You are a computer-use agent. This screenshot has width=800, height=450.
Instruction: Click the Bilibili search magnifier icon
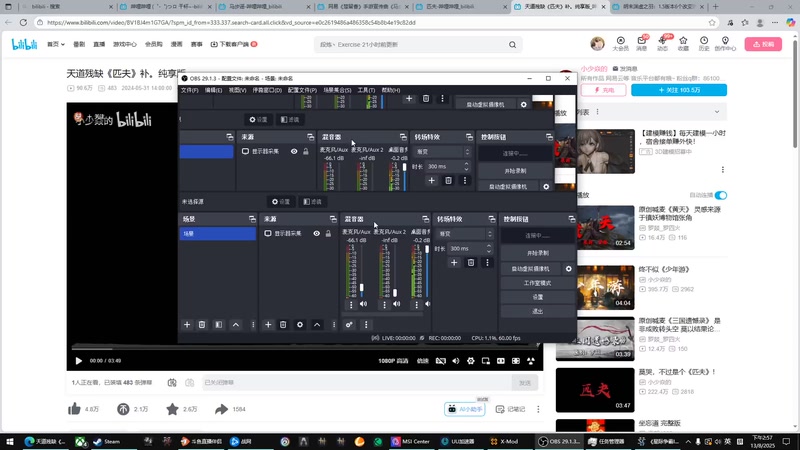tap(512, 44)
